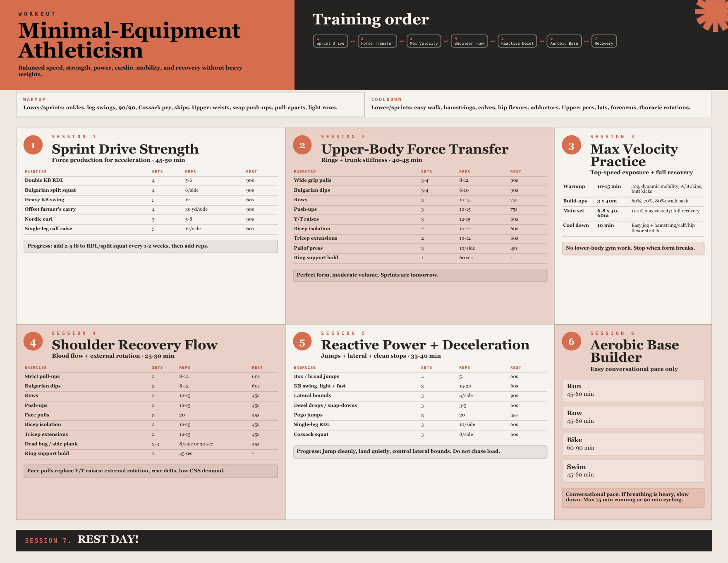This screenshot has height=563, width=728.
Task: Click Offset farmer's carry exercise
Action: tap(50, 209)
